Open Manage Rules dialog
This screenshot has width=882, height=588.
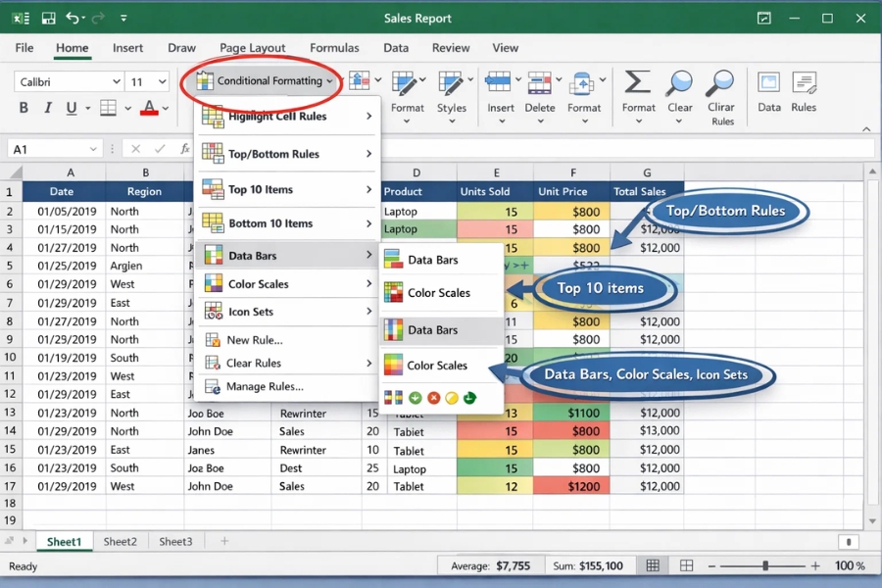252,386
